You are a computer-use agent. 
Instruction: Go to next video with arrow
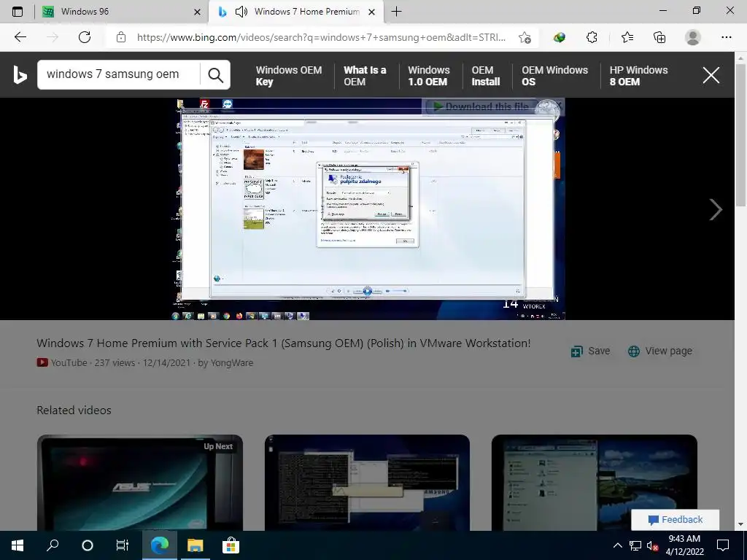(x=715, y=209)
